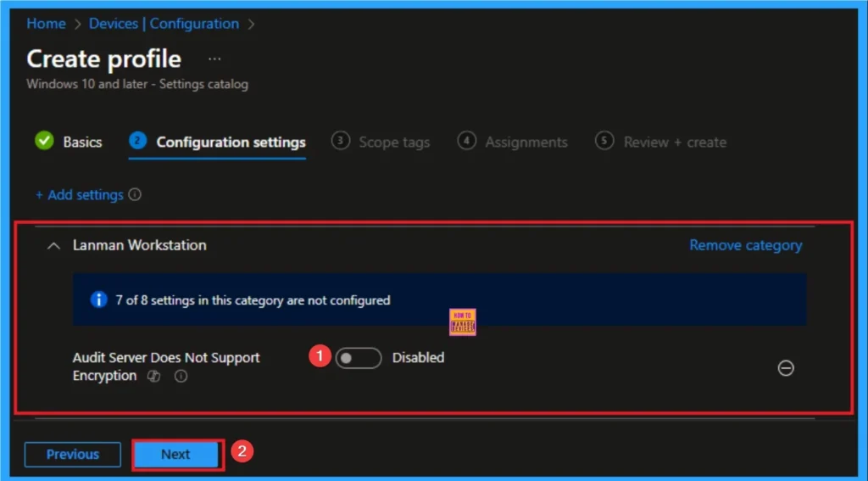
Task: Open the Assignments step
Action: pos(526,142)
